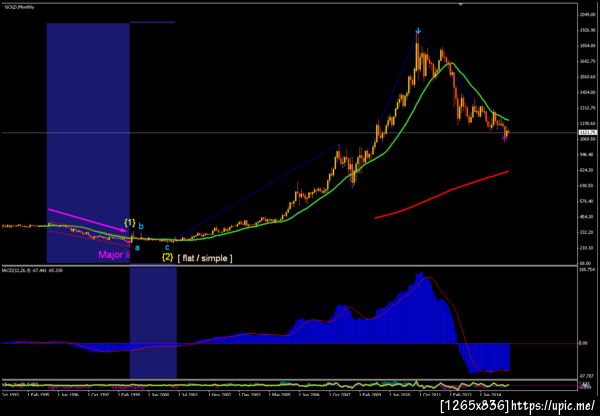Screen dimensions: 600x416
Task: Select the {1} wave label
Action: (x=130, y=222)
